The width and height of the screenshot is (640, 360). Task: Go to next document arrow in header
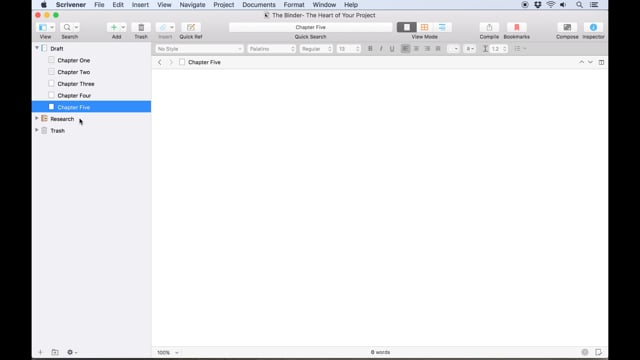click(x=590, y=62)
